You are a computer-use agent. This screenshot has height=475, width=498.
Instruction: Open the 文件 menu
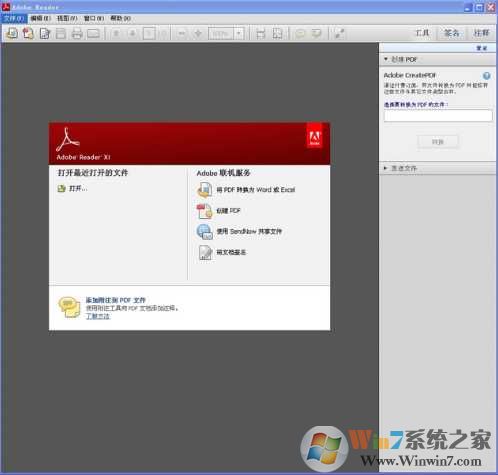(x=14, y=18)
